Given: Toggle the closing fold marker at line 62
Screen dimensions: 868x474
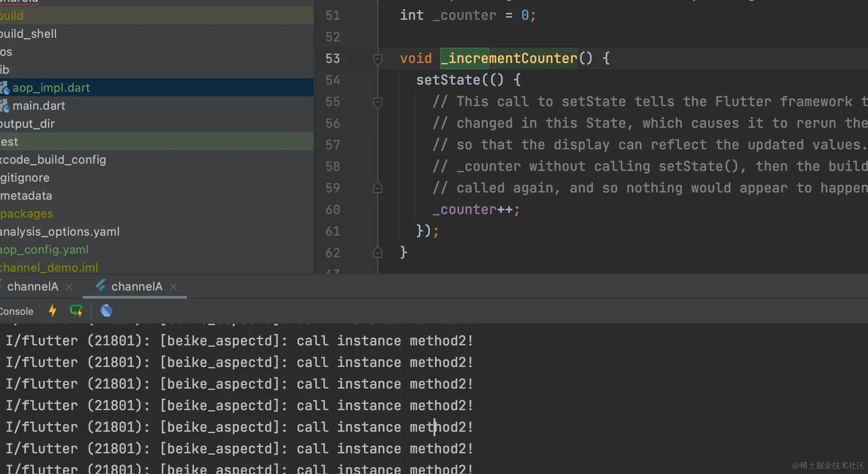Looking at the screenshot, I should pos(378,253).
